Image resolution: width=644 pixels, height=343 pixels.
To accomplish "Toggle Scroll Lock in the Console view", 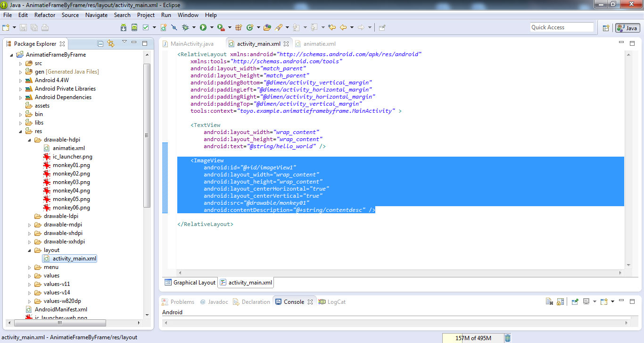I will click(561, 301).
